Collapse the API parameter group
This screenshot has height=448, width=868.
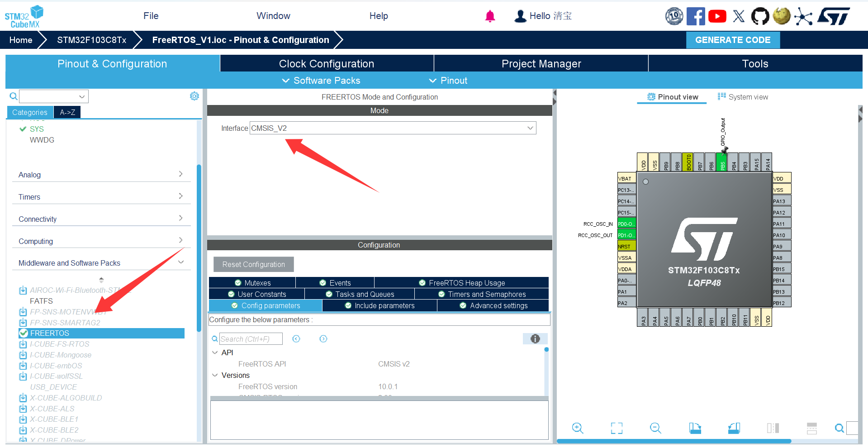coord(215,353)
